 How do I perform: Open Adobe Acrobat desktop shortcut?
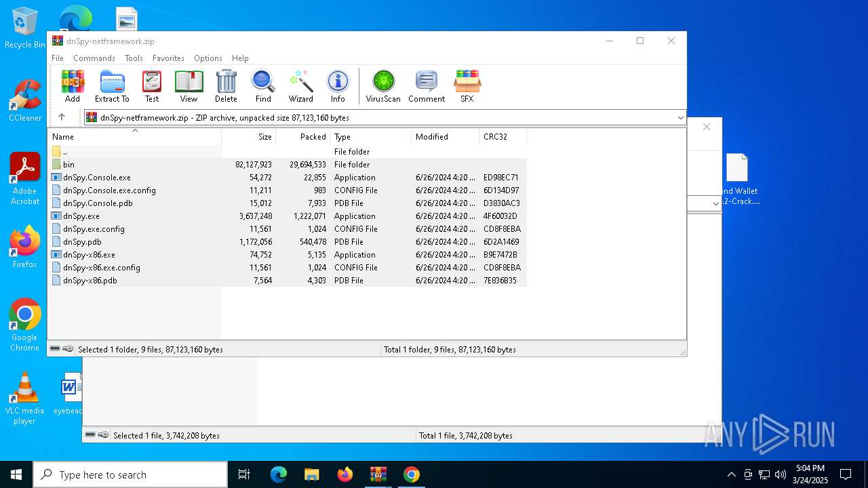click(24, 179)
